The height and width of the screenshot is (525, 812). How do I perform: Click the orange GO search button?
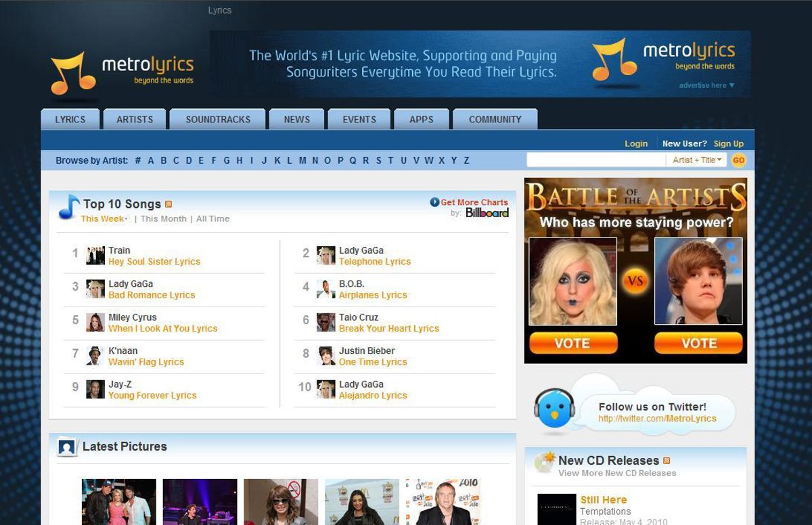738,160
